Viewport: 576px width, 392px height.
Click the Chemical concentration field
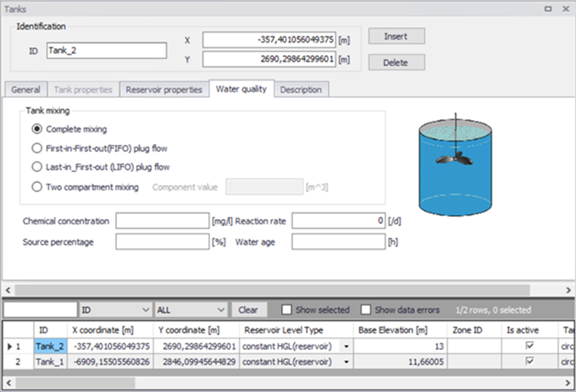point(163,221)
